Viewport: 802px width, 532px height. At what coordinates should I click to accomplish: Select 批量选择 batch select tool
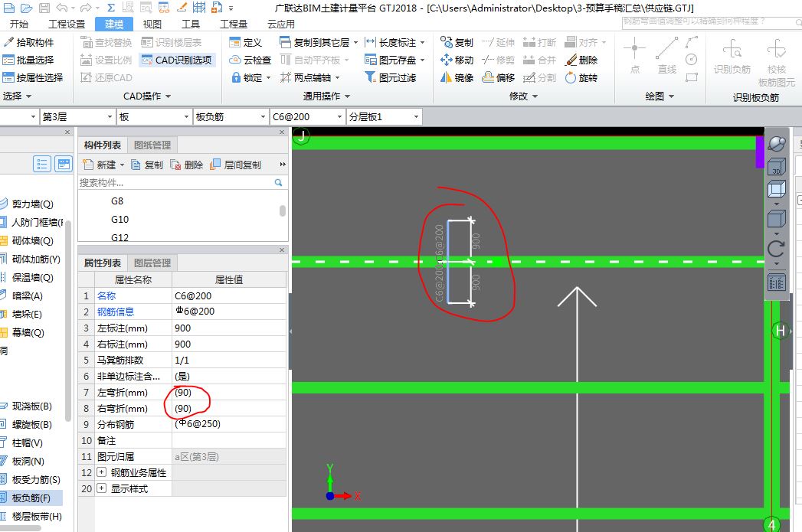[28, 60]
